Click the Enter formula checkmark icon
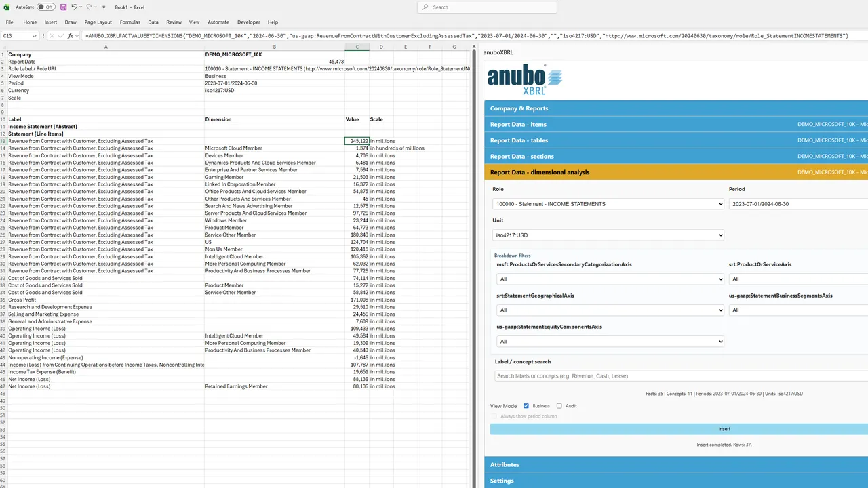Viewport: 868px width, 488px height. pos(60,36)
